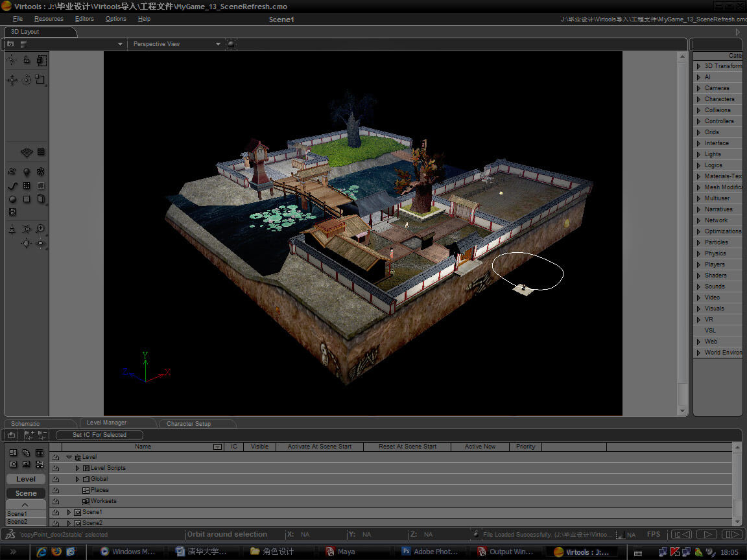
Task: Click the lock selection icon
Action: 27,60
